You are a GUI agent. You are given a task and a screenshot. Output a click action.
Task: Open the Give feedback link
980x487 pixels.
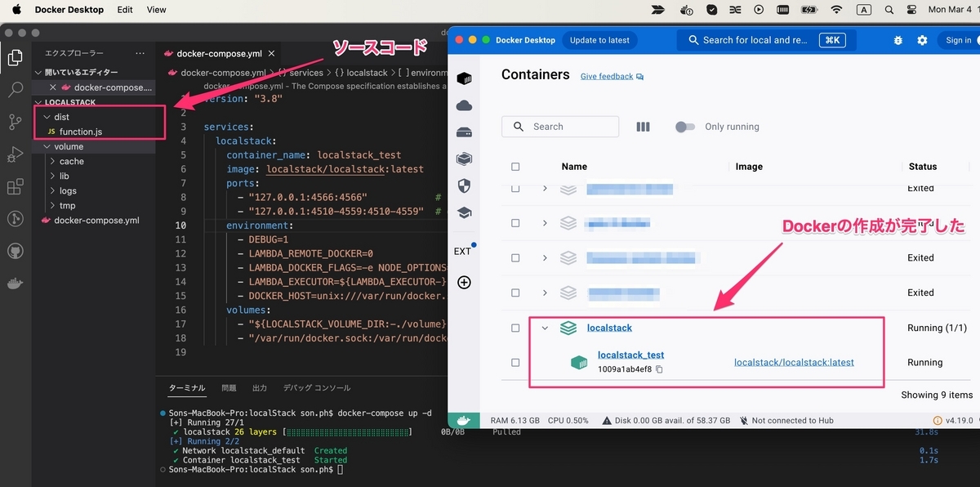coord(612,76)
